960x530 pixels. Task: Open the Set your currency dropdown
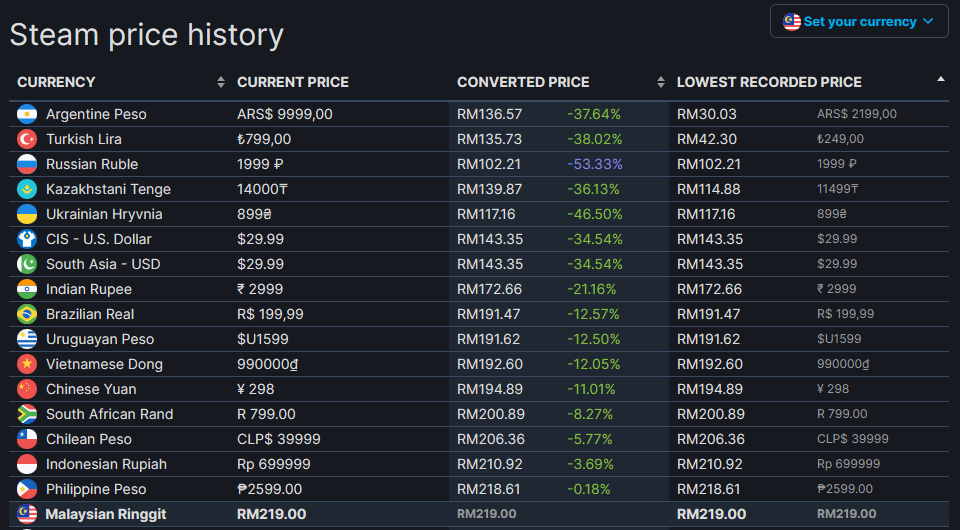pos(859,21)
